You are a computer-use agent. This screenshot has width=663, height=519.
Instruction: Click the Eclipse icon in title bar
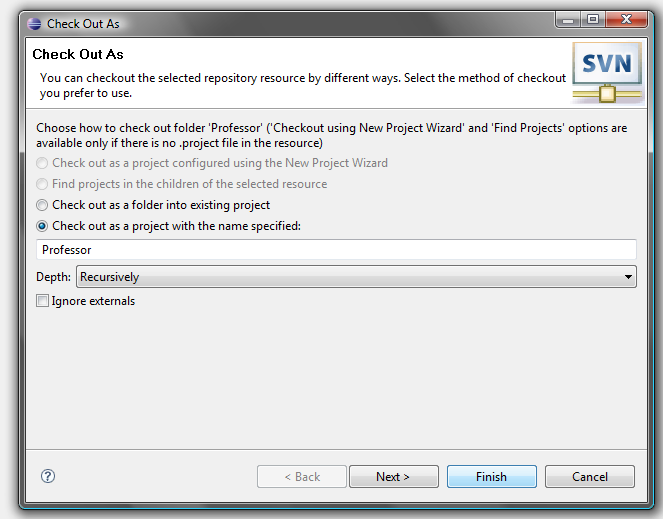[x=34, y=24]
